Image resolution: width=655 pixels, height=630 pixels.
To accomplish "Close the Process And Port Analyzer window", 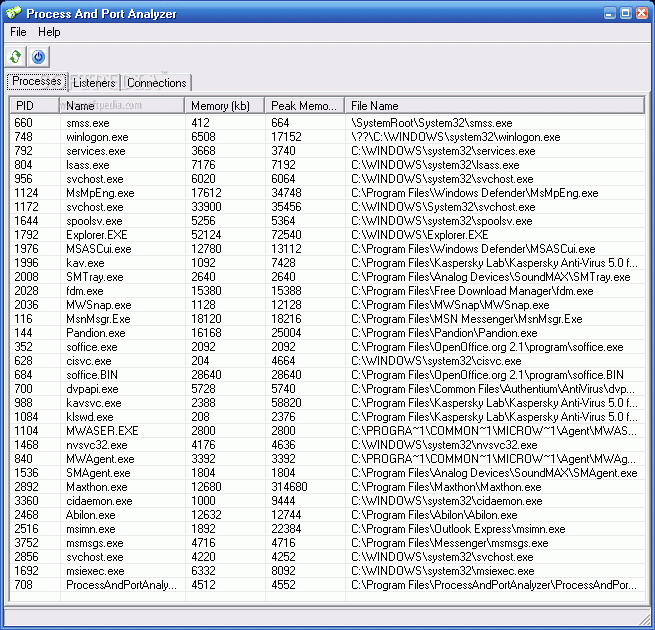I will [x=641, y=13].
